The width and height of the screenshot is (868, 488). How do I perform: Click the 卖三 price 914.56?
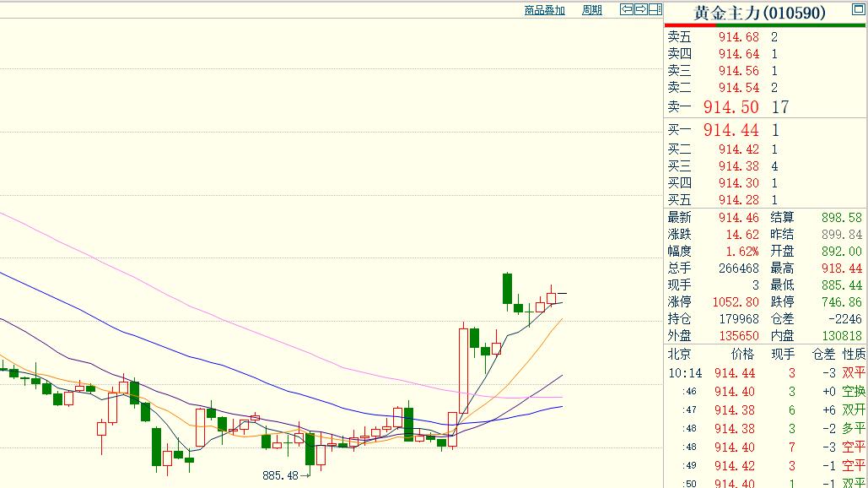738,71
